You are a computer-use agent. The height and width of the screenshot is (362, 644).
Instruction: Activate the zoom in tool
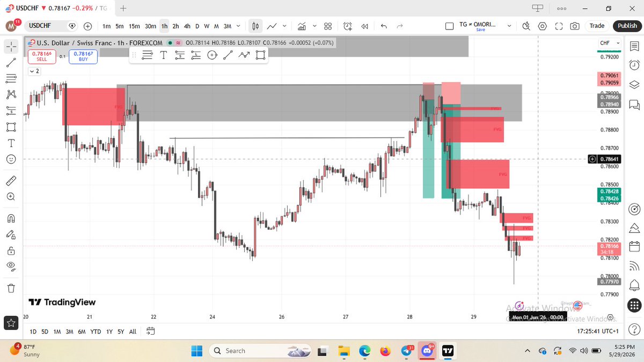coord(11,196)
